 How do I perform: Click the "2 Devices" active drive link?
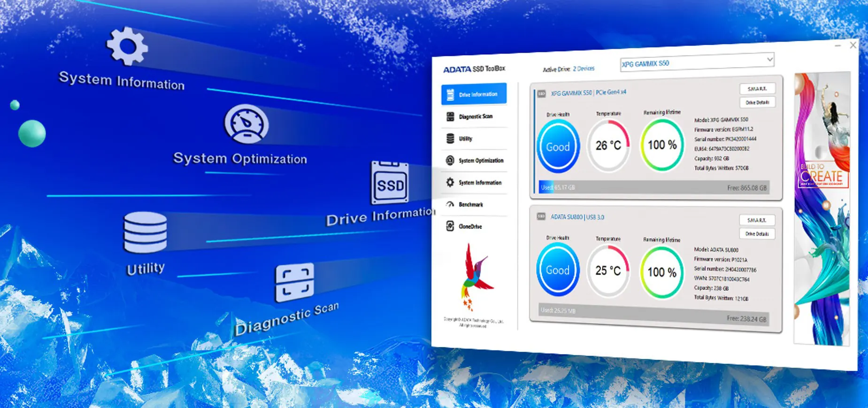point(584,69)
